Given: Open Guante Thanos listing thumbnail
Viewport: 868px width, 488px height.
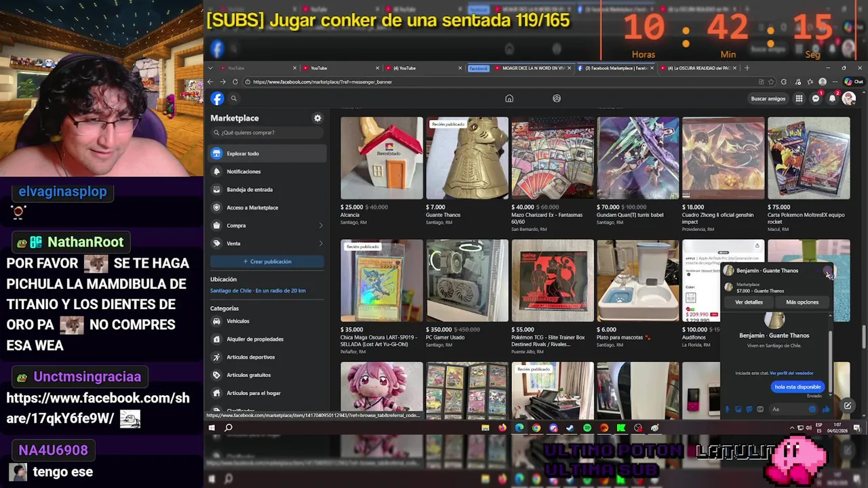Looking at the screenshot, I should pyautogui.click(x=467, y=158).
